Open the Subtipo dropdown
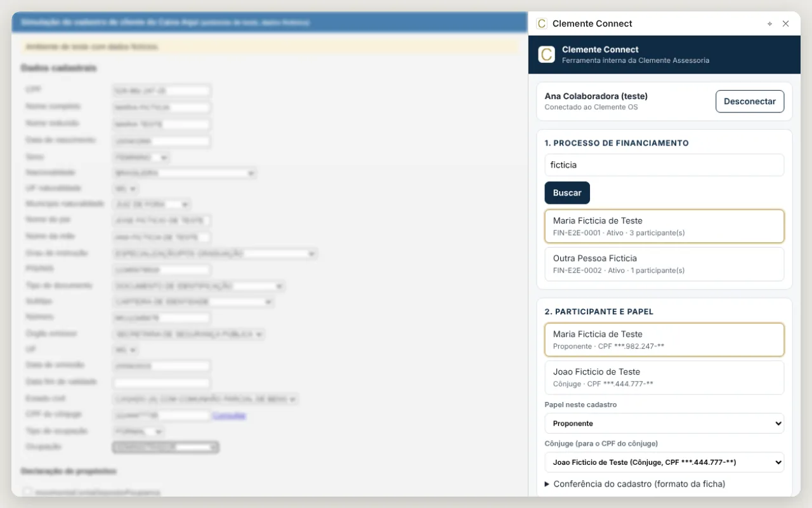The height and width of the screenshot is (508, 812). pyautogui.click(x=193, y=302)
